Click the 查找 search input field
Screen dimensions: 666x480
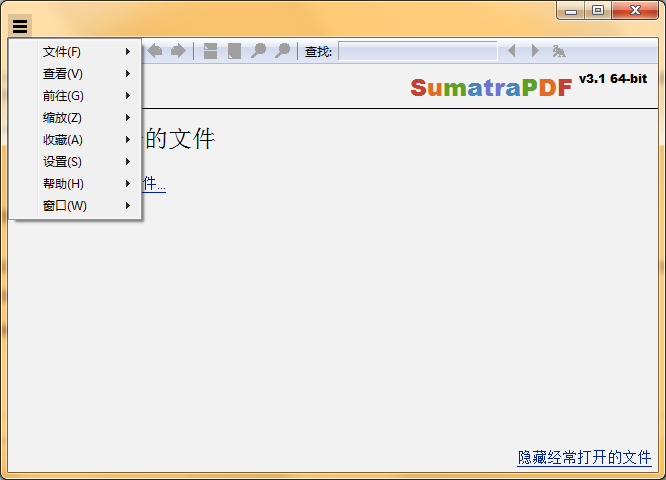point(418,51)
